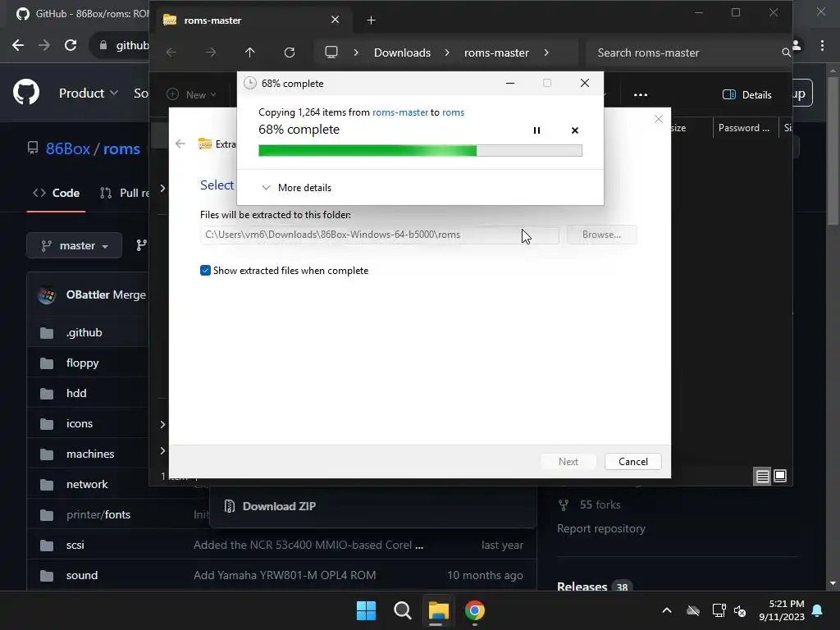
Task: Close the roms-master Explorer tab
Action: pyautogui.click(x=335, y=20)
